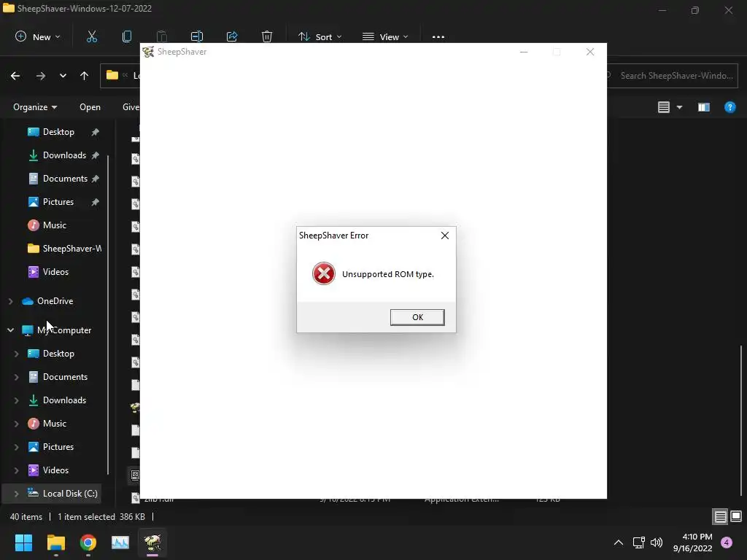Expand Documents under My Computer
The width and height of the screenshot is (747, 560).
click(x=16, y=377)
